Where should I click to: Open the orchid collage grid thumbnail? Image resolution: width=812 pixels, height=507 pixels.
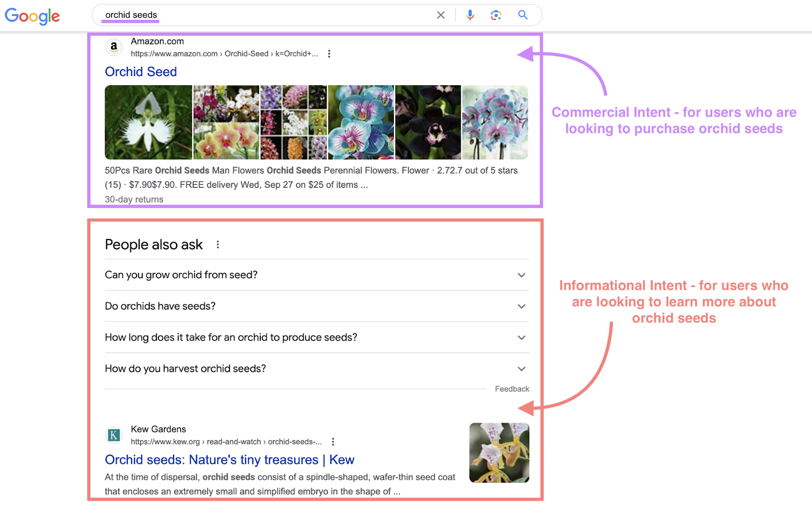click(x=294, y=122)
